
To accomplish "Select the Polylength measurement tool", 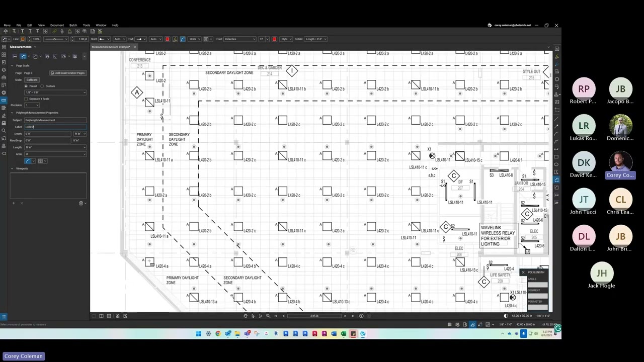I will click(23, 56).
